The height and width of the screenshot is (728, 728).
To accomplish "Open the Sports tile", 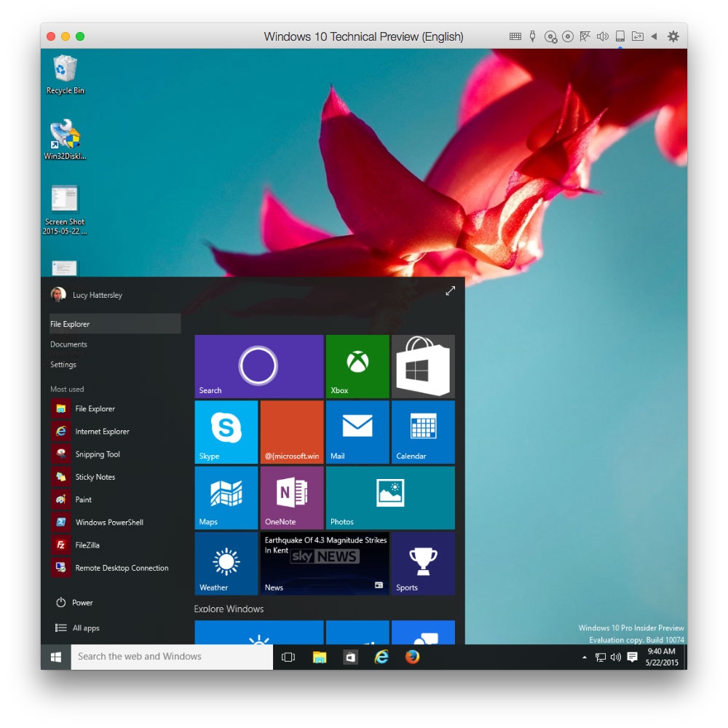I will tap(423, 563).
